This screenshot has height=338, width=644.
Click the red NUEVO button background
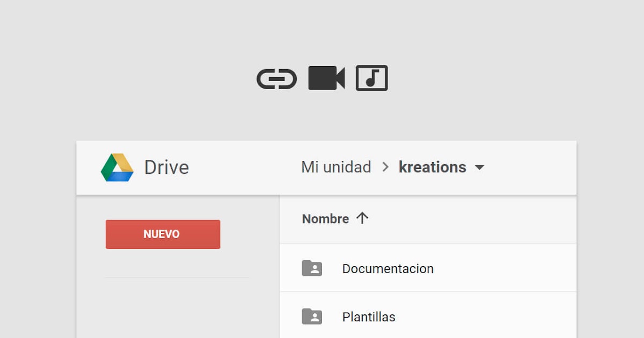163,234
